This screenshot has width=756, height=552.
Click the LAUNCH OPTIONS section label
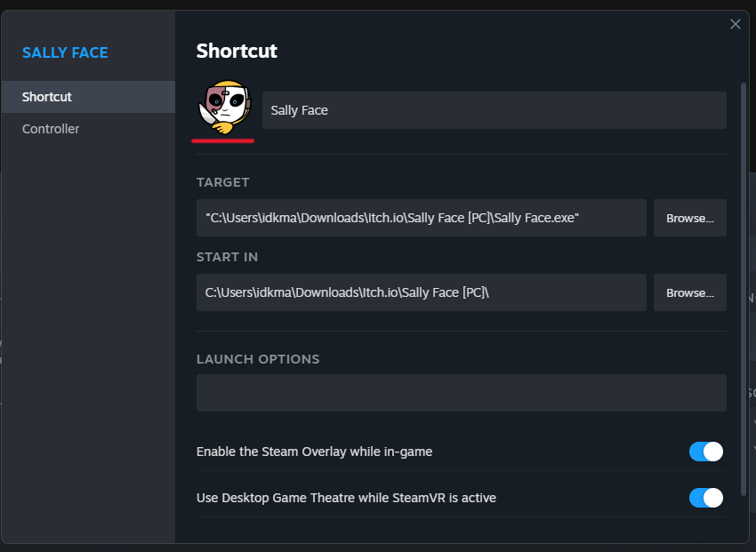258,359
